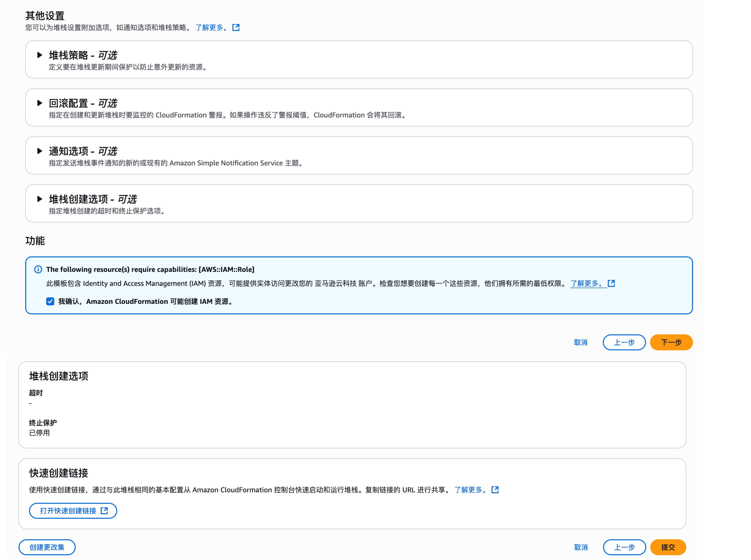The image size is (751, 560).
Task: Click 打开快速创建链接 button
Action: coord(73,511)
